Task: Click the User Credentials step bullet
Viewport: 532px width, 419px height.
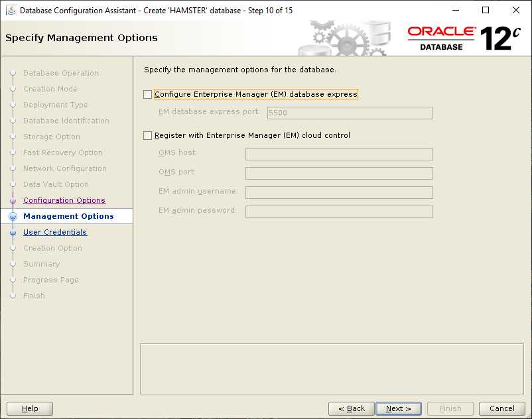Action: pos(13,233)
